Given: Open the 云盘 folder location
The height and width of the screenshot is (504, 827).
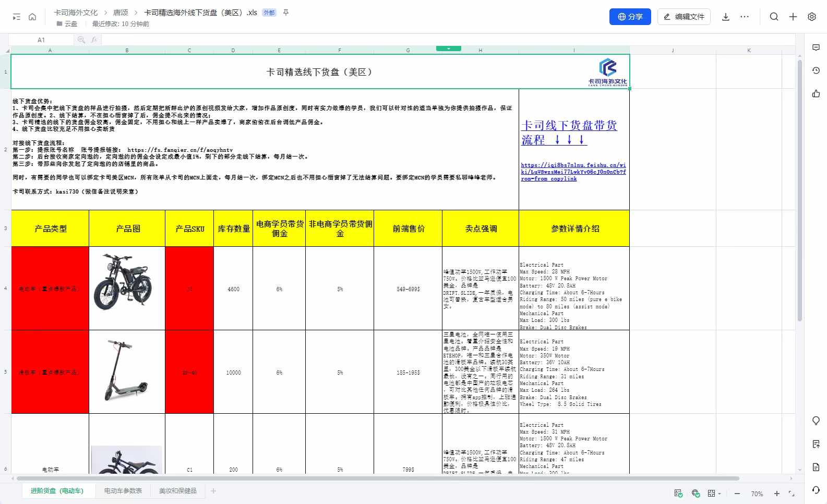Looking at the screenshot, I should [x=67, y=24].
